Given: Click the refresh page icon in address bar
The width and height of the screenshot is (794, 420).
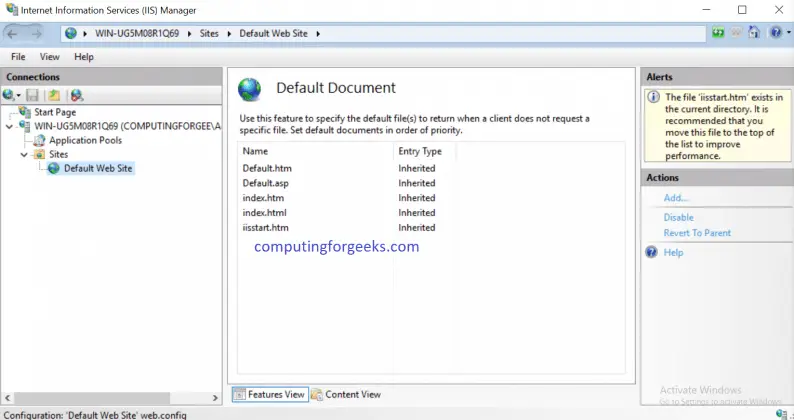Looking at the screenshot, I should click(x=718, y=33).
